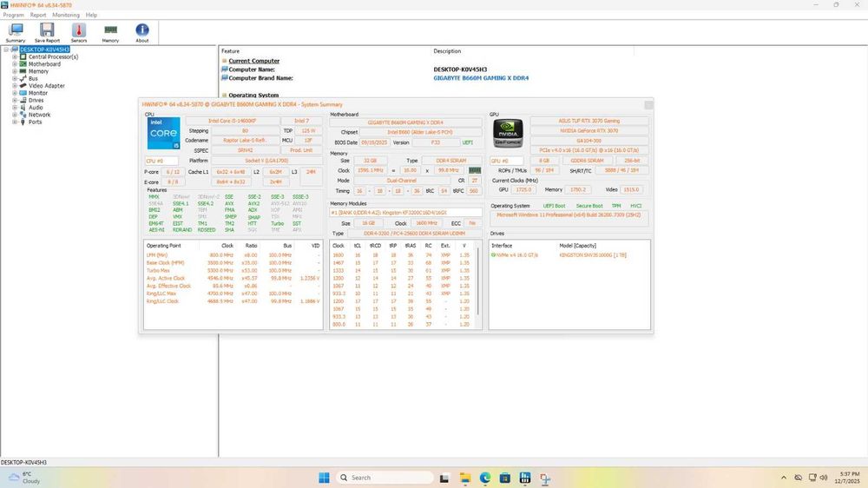This screenshot has height=488, width=868.
Task: Expand the Monitor tree node
Action: pos(15,93)
